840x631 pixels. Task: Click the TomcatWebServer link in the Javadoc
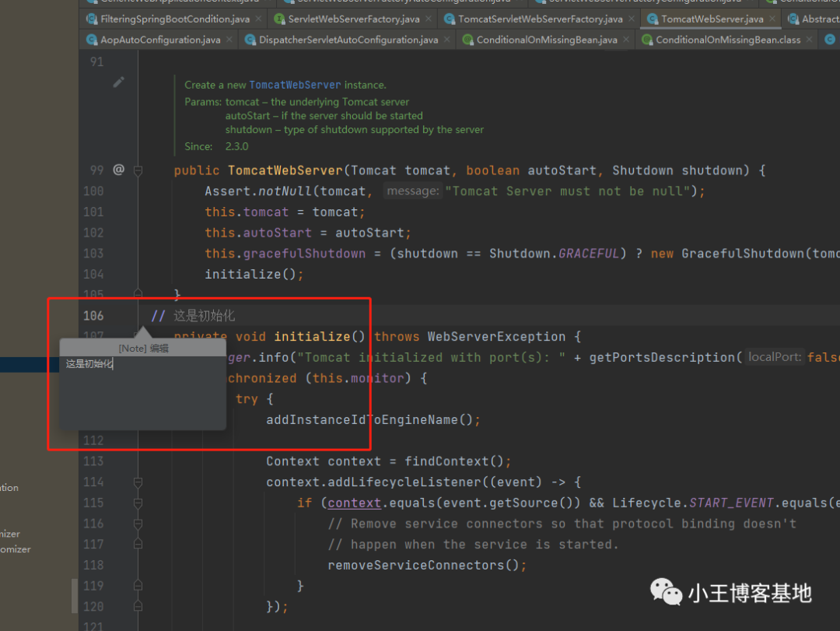click(x=295, y=86)
